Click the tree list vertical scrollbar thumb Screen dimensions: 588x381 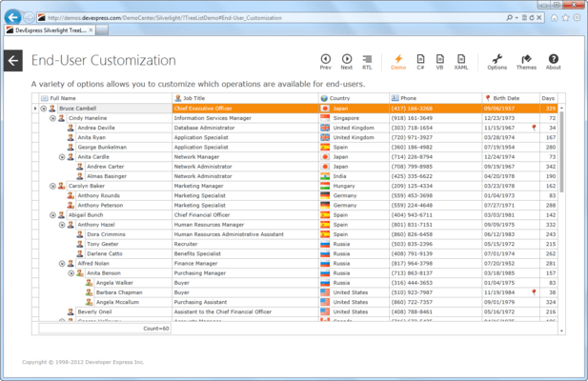(x=561, y=151)
